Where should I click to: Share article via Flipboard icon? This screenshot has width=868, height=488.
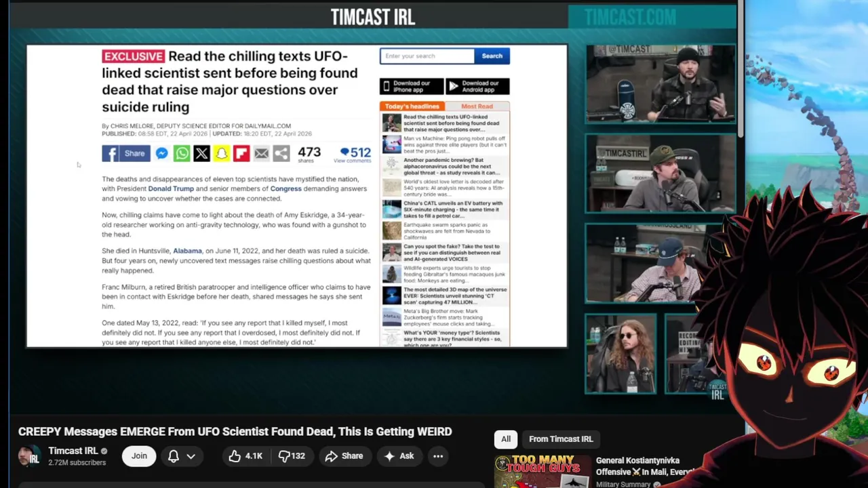pyautogui.click(x=241, y=153)
